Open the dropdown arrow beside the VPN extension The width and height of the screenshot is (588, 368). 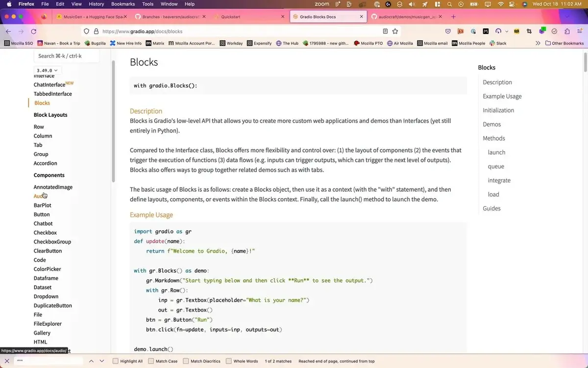(507, 31)
